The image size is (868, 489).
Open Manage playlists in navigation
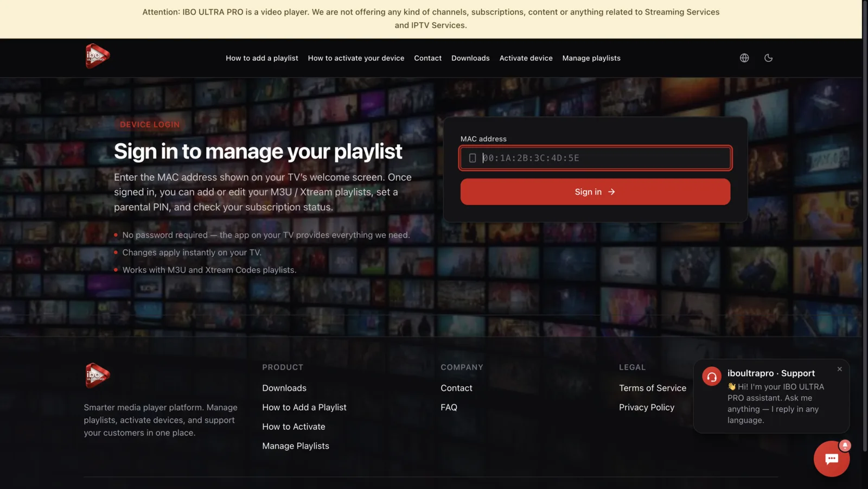click(x=591, y=58)
